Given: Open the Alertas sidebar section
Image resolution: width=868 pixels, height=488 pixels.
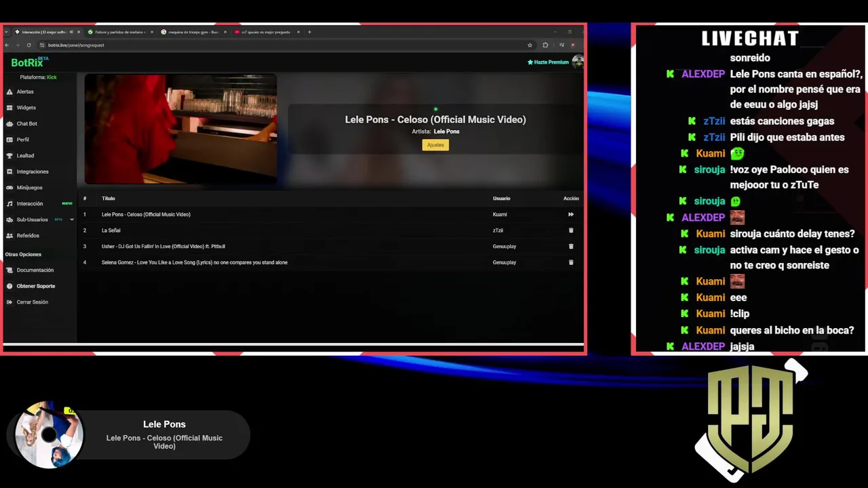Looking at the screenshot, I should click(25, 91).
